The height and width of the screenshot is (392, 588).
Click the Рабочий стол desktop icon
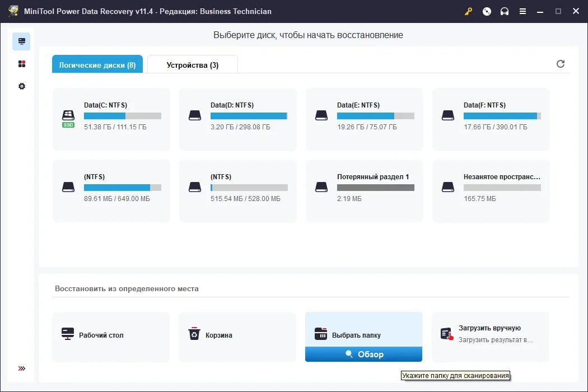tap(68, 334)
